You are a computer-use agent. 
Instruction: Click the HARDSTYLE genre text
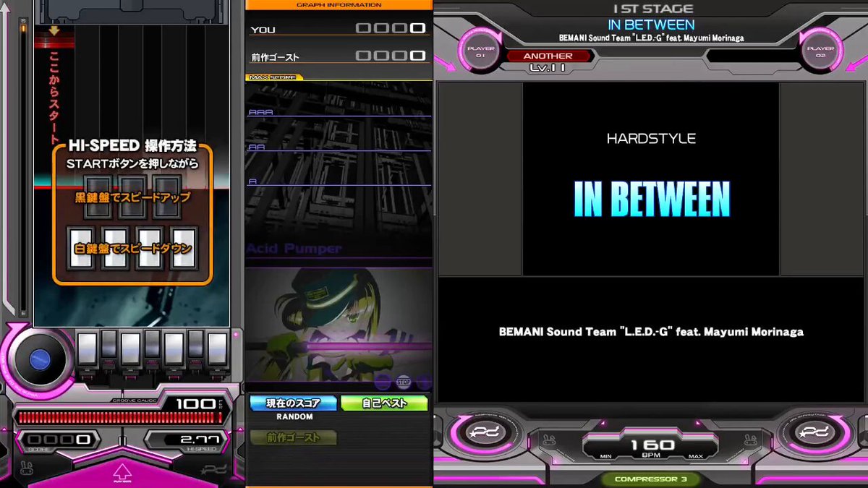coord(651,139)
